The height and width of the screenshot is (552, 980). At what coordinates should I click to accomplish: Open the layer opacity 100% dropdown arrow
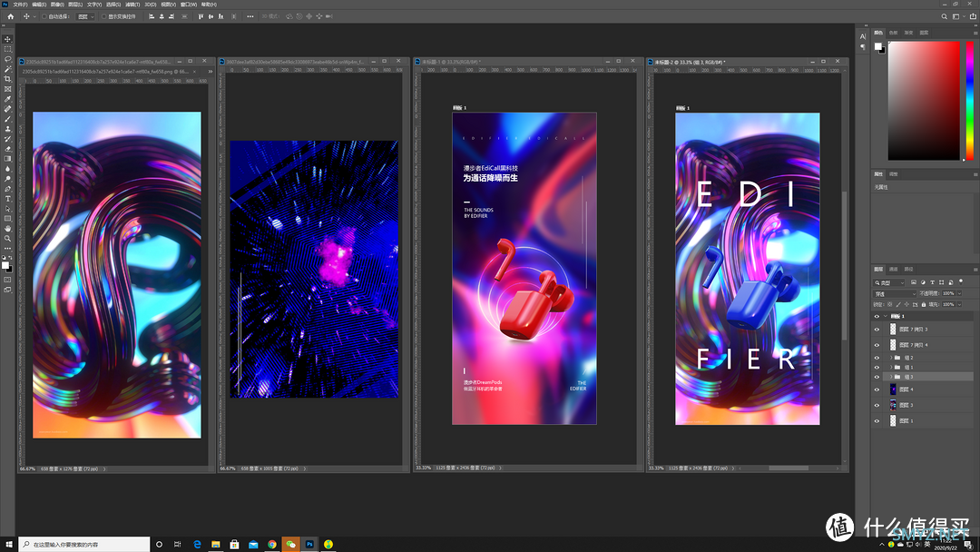click(x=959, y=293)
